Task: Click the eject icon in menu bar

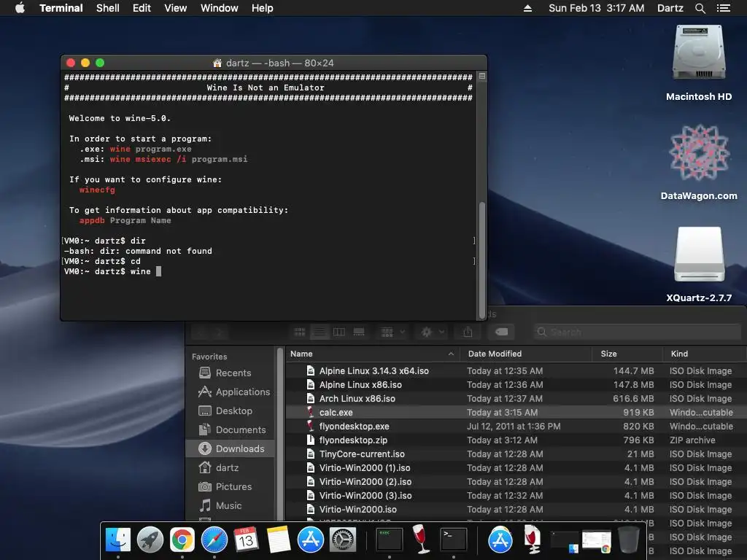Action: (x=528, y=8)
